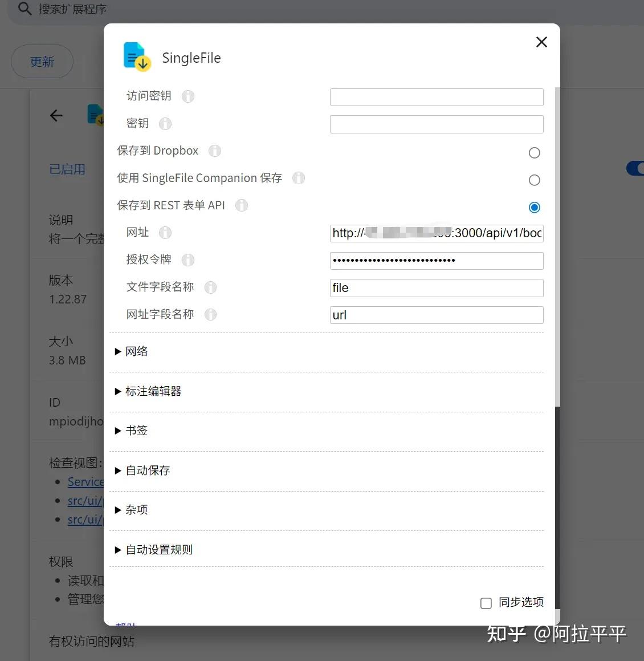
Task: View info for 网址字段名称
Action: 210,314
